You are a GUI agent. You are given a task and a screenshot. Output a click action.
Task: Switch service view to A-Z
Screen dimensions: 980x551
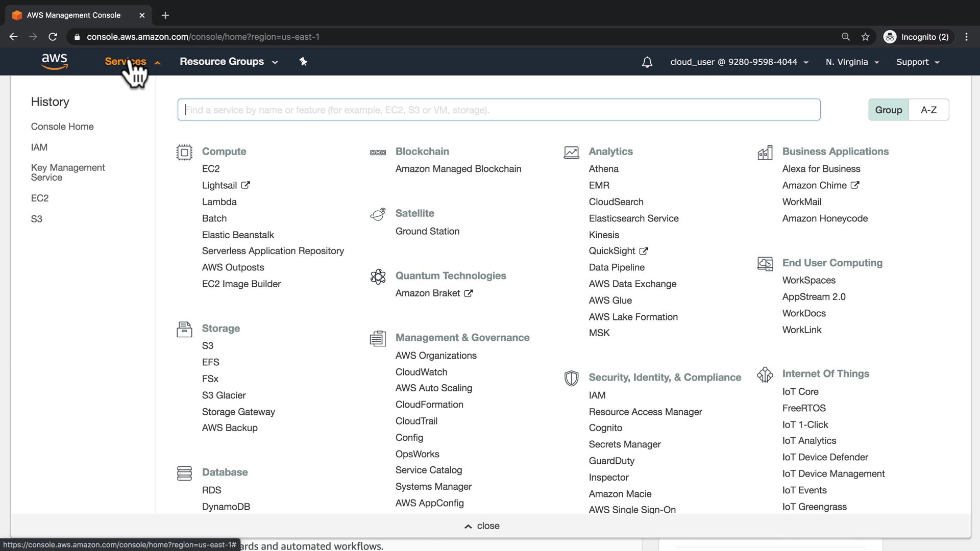pyautogui.click(x=928, y=110)
